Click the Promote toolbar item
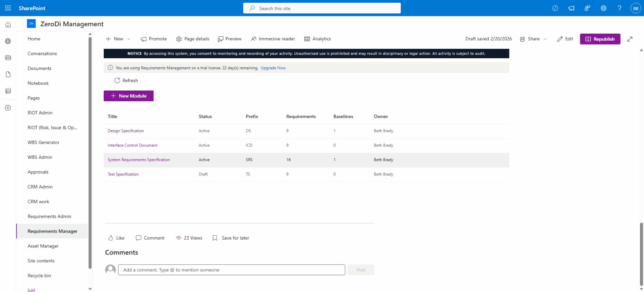This screenshot has height=292, width=644. click(x=154, y=39)
